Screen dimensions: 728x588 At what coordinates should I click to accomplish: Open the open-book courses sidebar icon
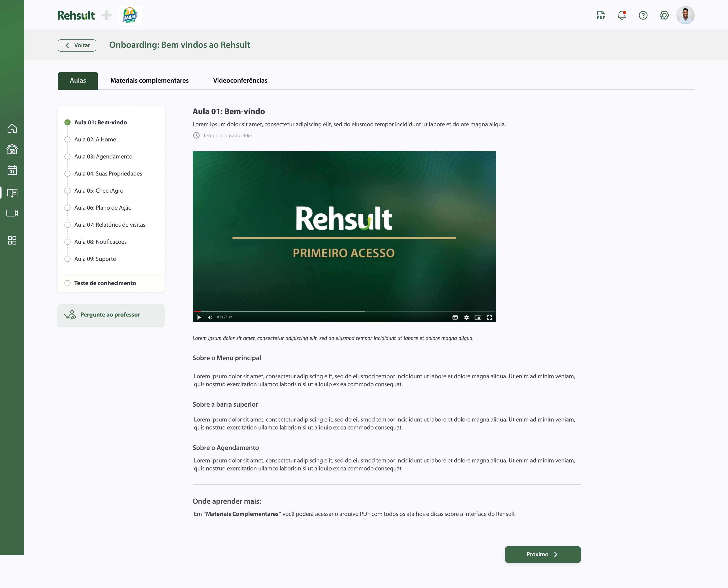pyautogui.click(x=12, y=193)
